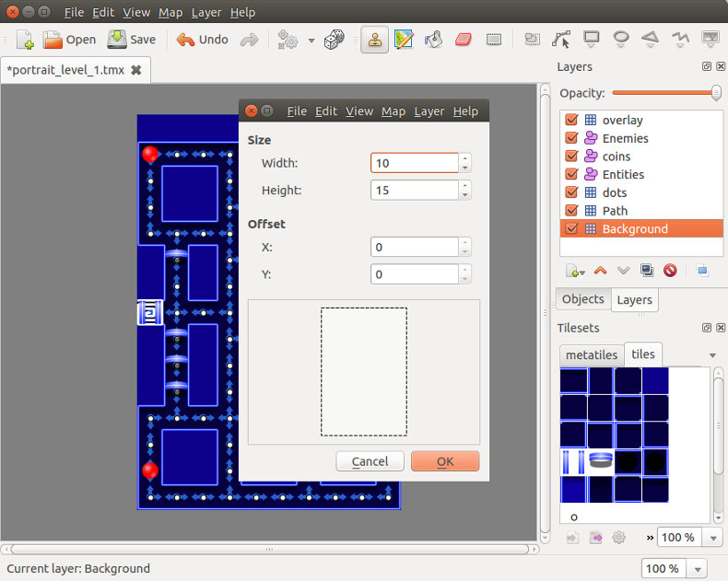This screenshot has height=581, width=728.
Task: Click the Redo arrow icon
Action: 250,40
